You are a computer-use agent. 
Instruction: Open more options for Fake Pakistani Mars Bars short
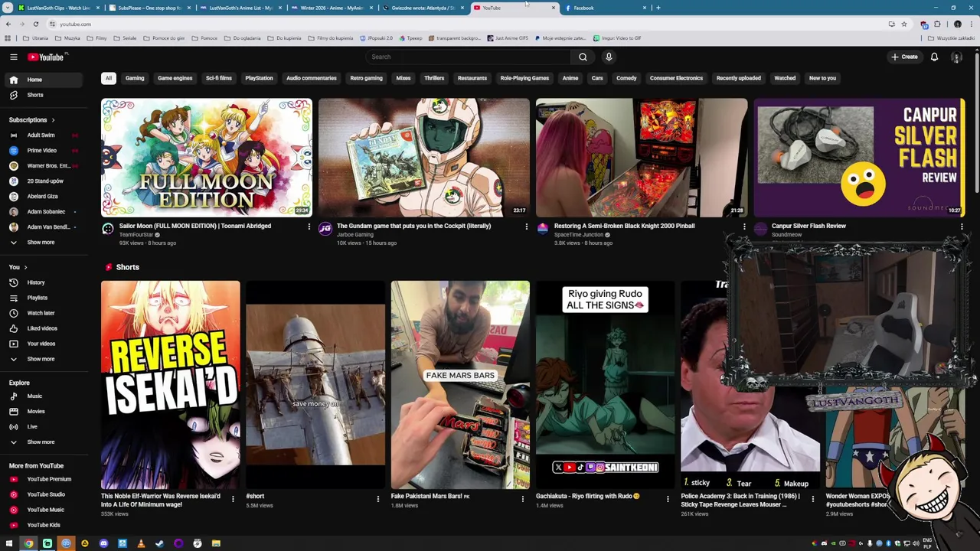pyautogui.click(x=522, y=499)
